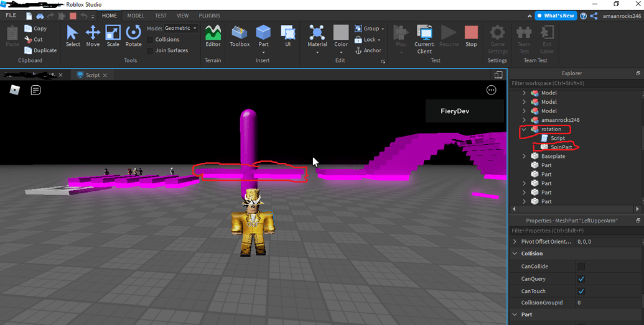
Task: Click the new file icon
Action: click(x=29, y=16)
